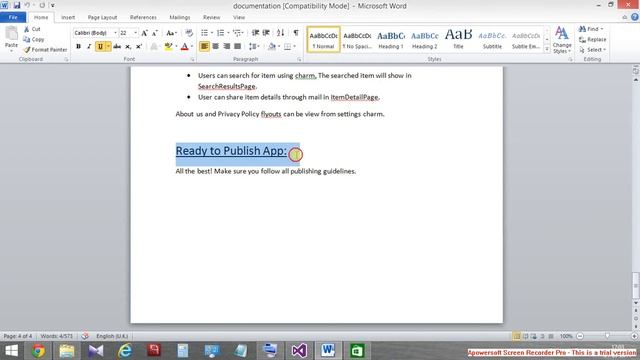
Task: Click Grow Font button
Action: tap(144, 33)
